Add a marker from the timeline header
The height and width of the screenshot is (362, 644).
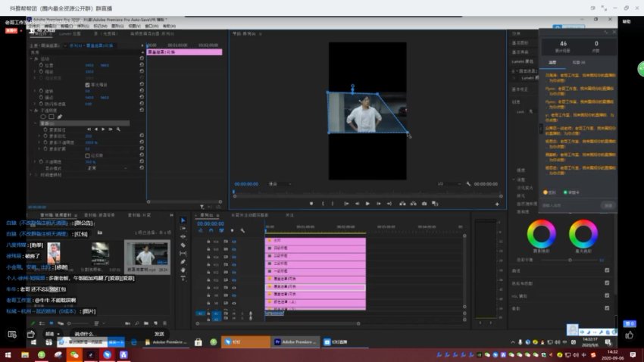[232, 231]
